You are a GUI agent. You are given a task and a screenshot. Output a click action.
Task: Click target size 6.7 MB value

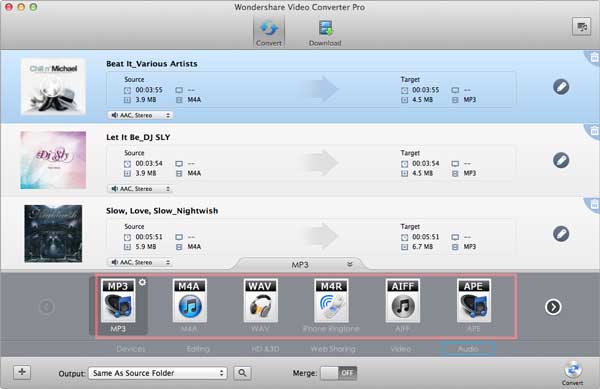[422, 247]
